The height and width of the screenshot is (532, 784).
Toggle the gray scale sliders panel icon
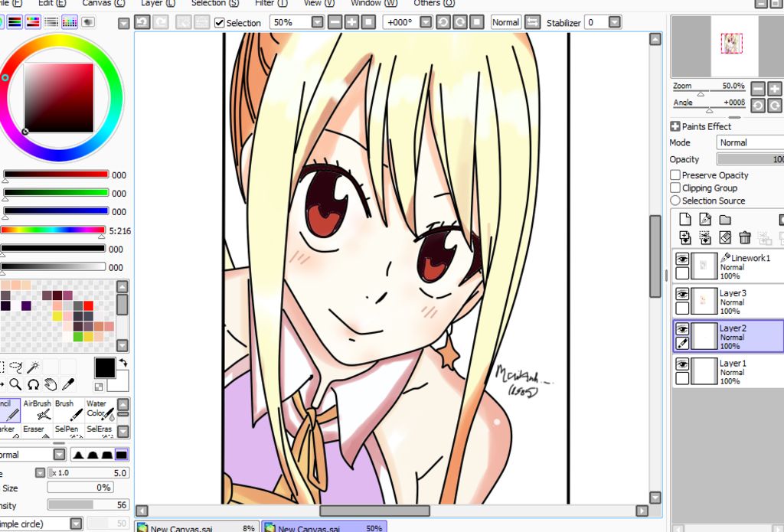pos(51,22)
